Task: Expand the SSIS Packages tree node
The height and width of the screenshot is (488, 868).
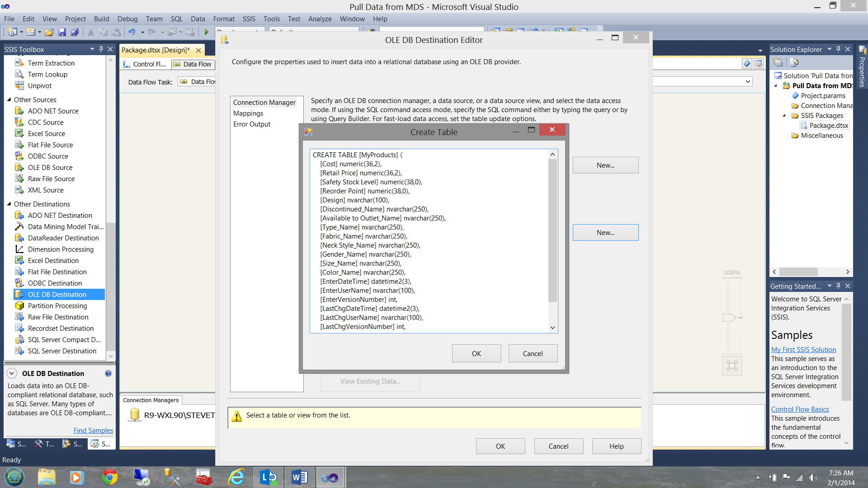Action: tap(785, 115)
